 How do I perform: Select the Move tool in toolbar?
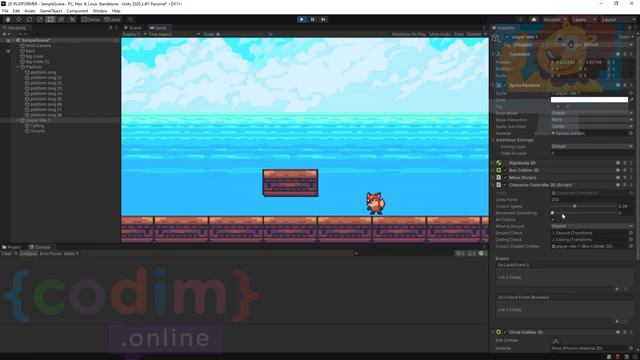[x=18, y=19]
